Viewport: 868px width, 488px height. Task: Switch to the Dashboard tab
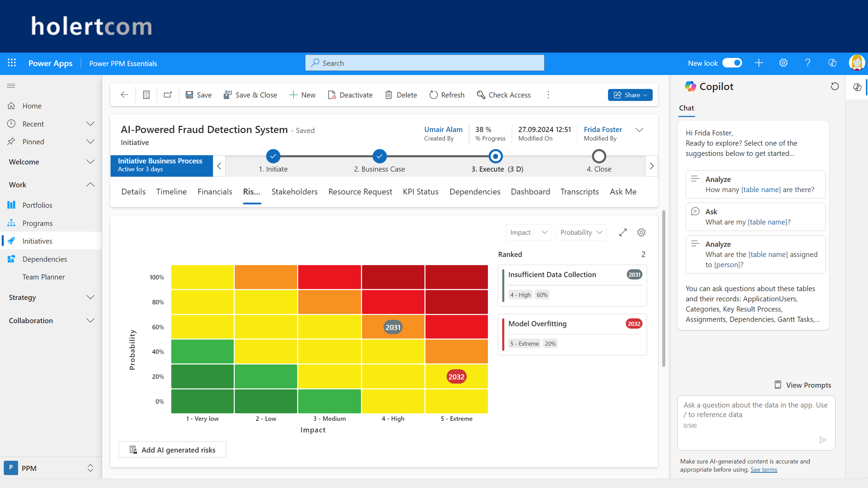[530, 192]
